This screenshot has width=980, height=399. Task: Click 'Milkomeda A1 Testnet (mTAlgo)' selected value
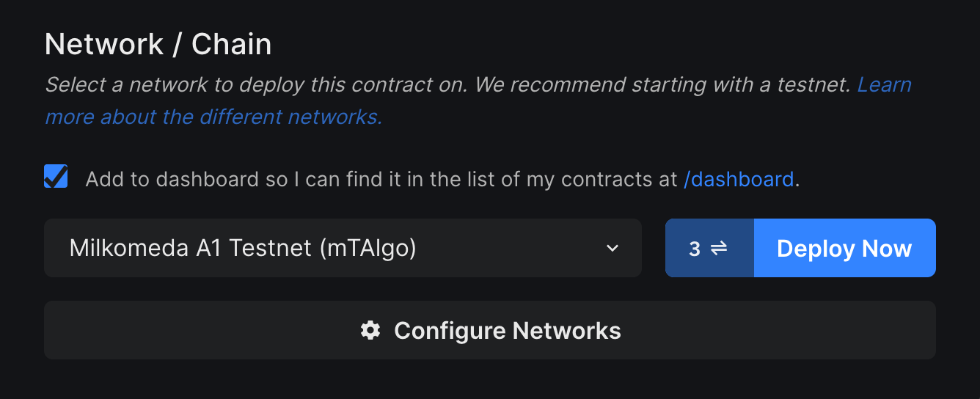point(243,249)
